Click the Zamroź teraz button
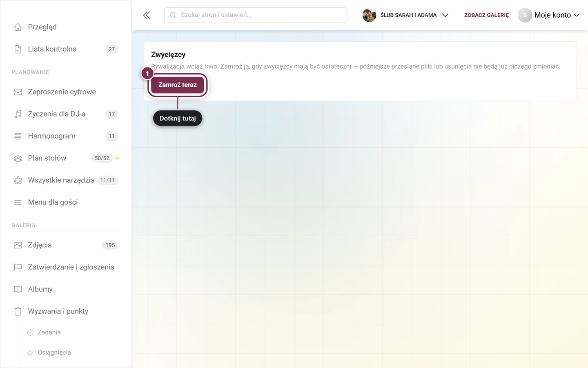Viewport: 588px width, 368px height. tap(178, 85)
